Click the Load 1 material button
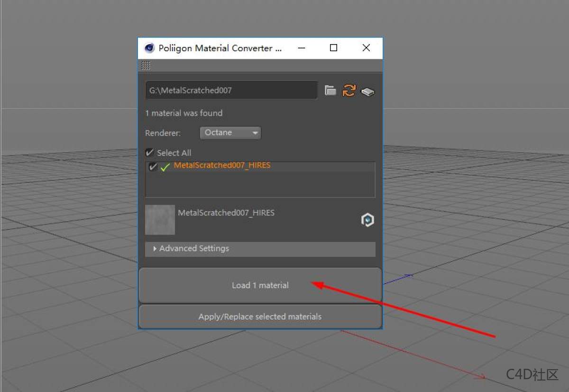The width and height of the screenshot is (569, 392). coord(260,285)
